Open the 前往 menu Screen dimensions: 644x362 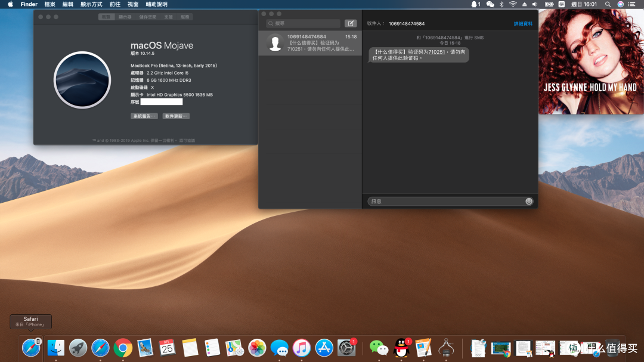click(x=115, y=4)
